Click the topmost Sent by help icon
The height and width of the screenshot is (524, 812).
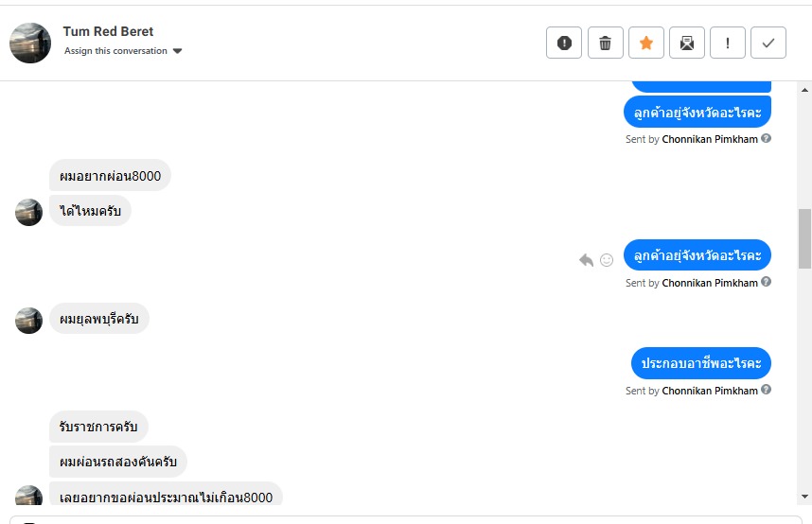point(767,138)
